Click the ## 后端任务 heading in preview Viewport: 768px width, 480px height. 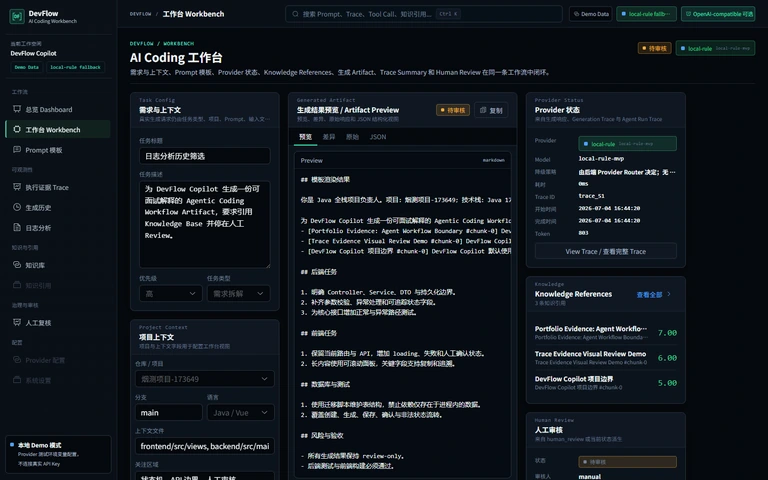pos(319,271)
